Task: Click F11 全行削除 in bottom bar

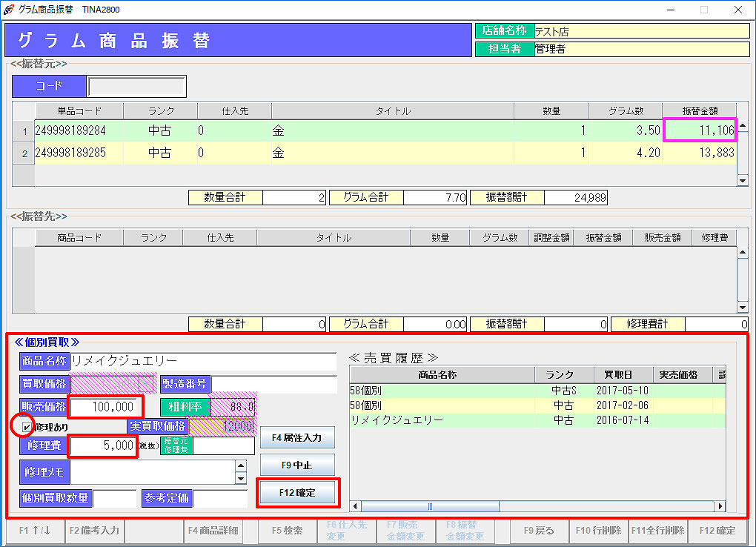Action: pyautogui.click(x=657, y=531)
